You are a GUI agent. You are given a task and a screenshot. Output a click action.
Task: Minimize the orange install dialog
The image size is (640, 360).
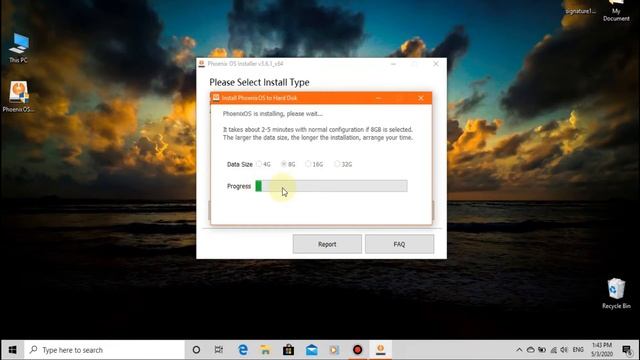click(378, 98)
